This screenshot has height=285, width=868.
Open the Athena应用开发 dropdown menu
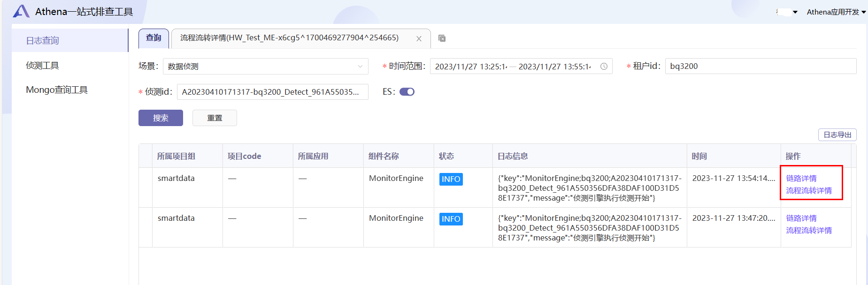836,12
